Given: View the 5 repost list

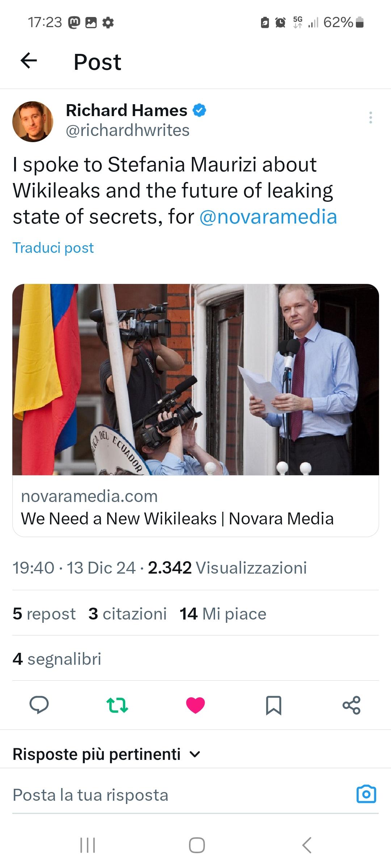Looking at the screenshot, I should [44, 614].
